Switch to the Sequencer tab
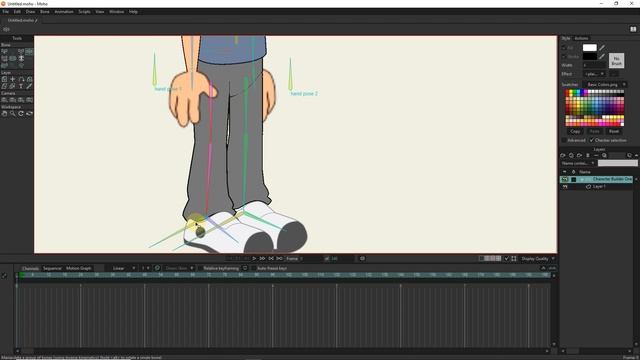Image resolution: width=640 pixels, height=360 pixels. [x=52, y=268]
